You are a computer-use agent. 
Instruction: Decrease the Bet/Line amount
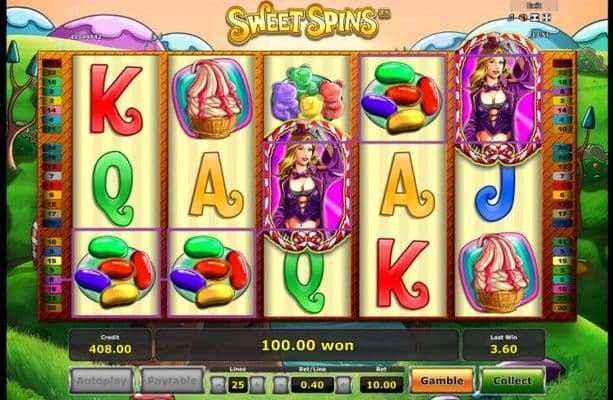pos(280,385)
